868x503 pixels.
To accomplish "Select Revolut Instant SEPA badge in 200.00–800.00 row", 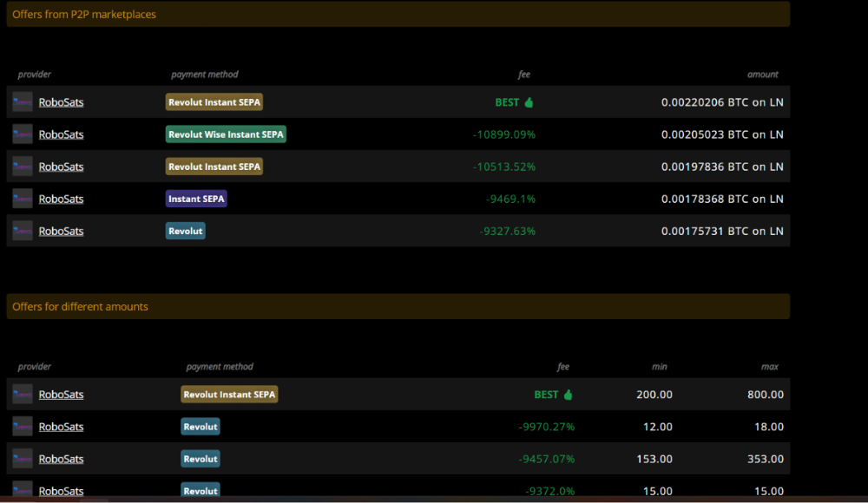I will [x=229, y=395].
